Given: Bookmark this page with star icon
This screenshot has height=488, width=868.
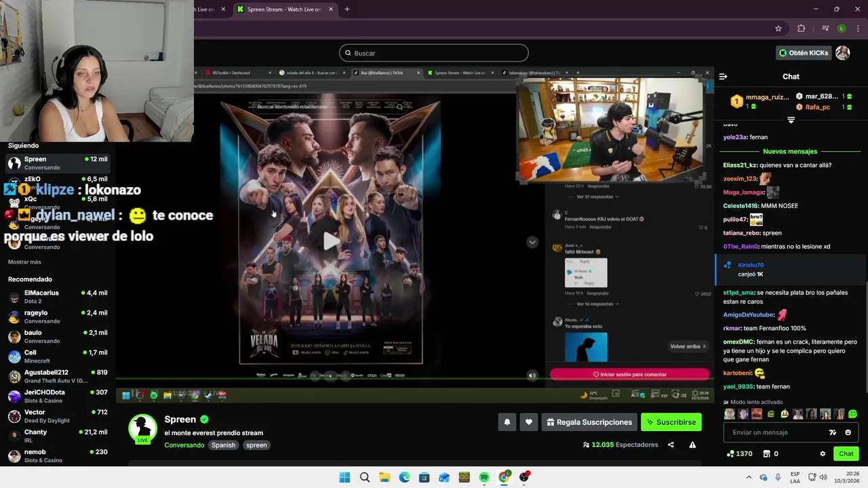Looking at the screenshot, I should coord(778,28).
